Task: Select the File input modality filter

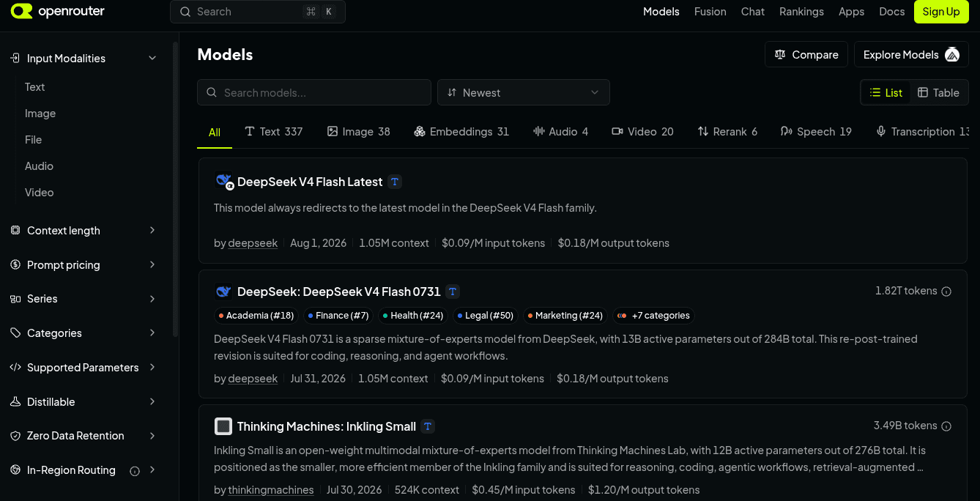Action: click(33, 140)
